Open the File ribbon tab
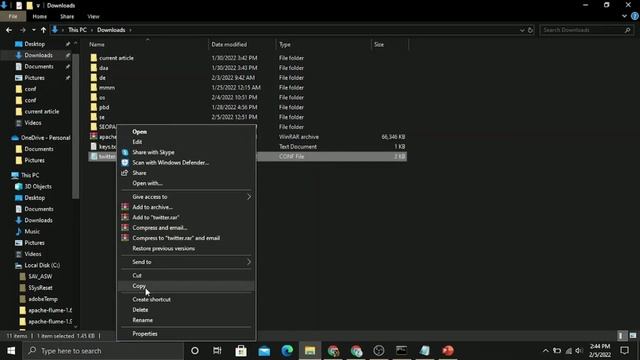Screen dimensions: 640x360 [x=13, y=16]
